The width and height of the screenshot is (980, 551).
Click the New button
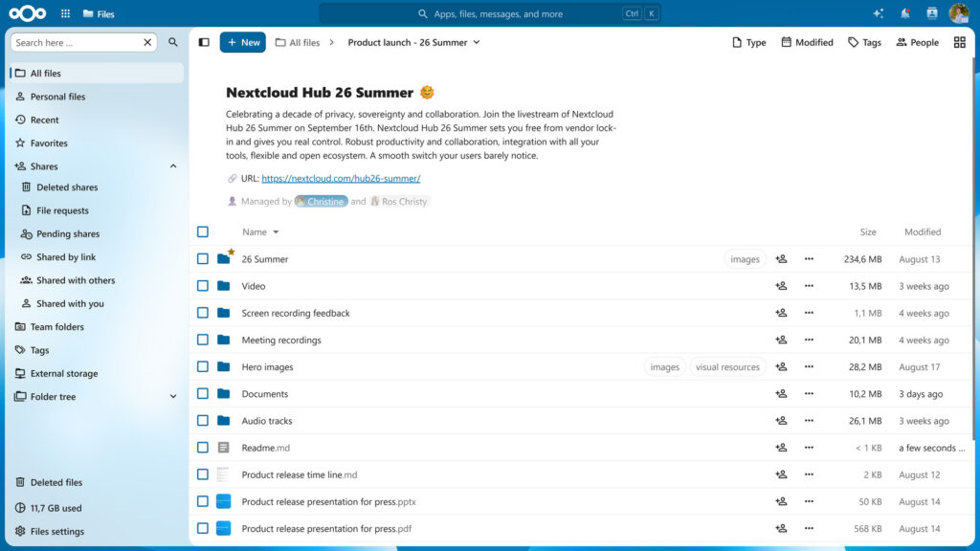point(242,42)
